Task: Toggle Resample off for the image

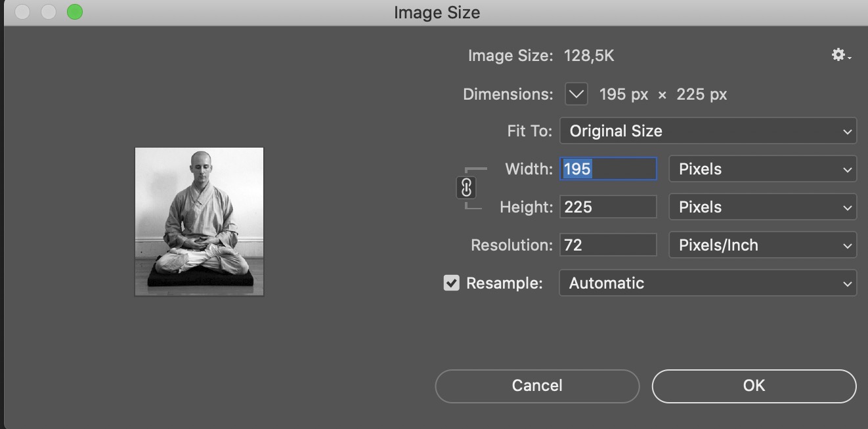Action: [x=451, y=283]
